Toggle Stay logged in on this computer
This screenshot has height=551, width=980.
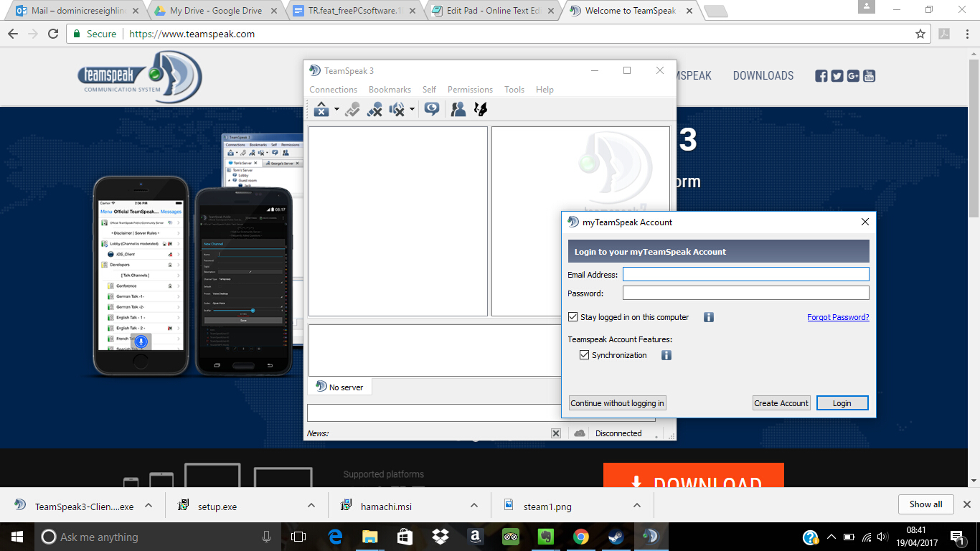pos(573,317)
